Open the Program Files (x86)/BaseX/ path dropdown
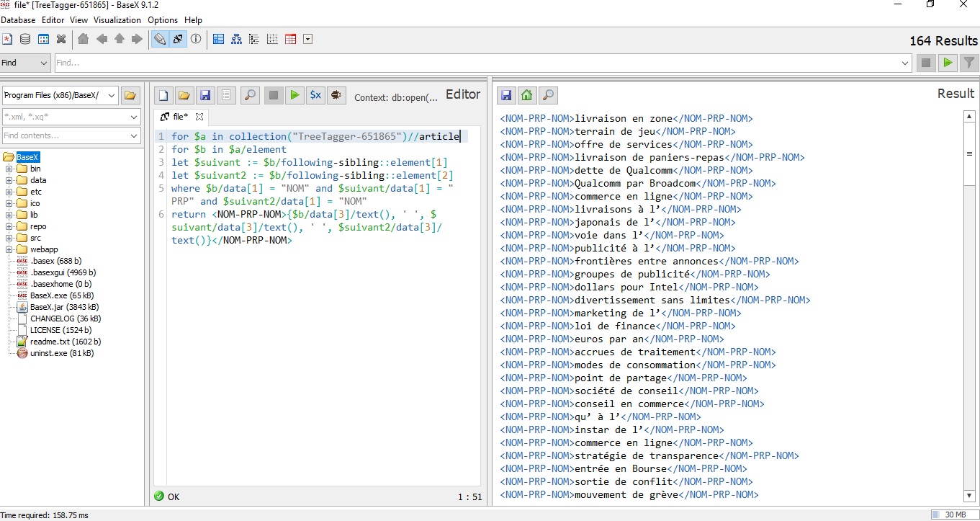Screen dimensions: 980x521 60,95
